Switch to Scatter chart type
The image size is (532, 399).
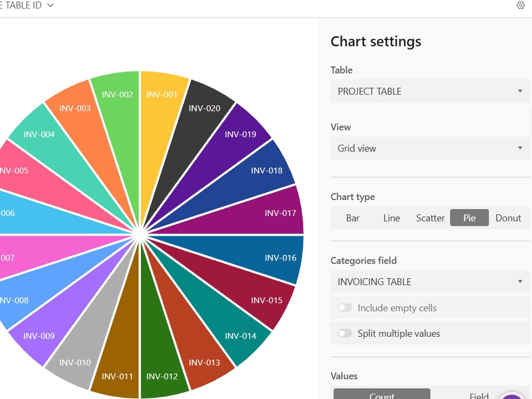click(x=430, y=218)
